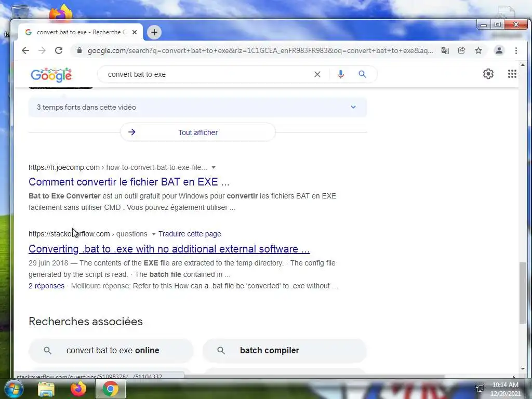Clear the search box text
The height and width of the screenshot is (399, 532).
(x=317, y=74)
